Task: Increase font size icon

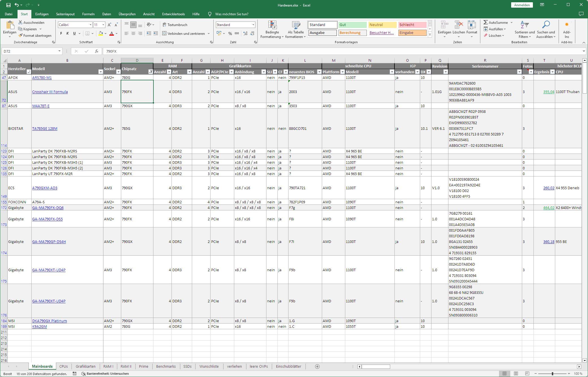Action: [109, 25]
